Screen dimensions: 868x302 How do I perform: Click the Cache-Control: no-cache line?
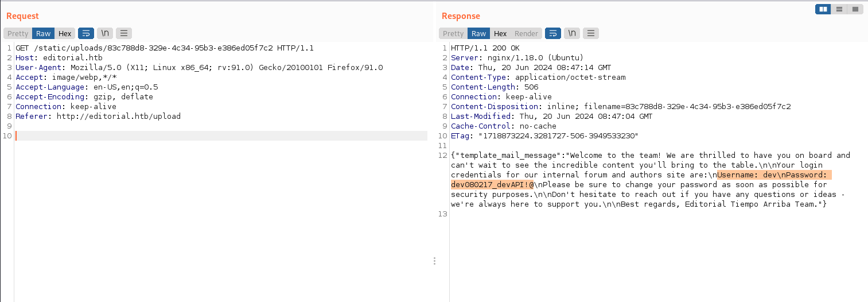point(504,126)
